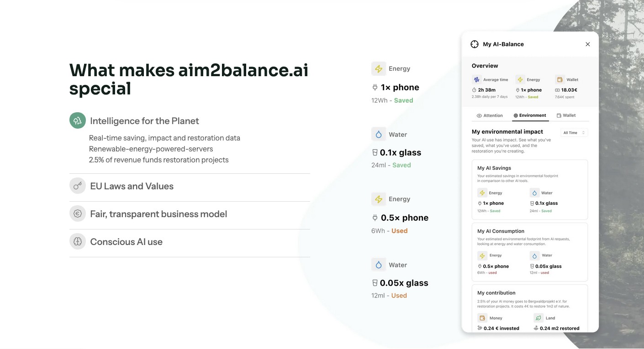Click the 2h 38m average time value
The height and width of the screenshot is (349, 644).
(487, 90)
